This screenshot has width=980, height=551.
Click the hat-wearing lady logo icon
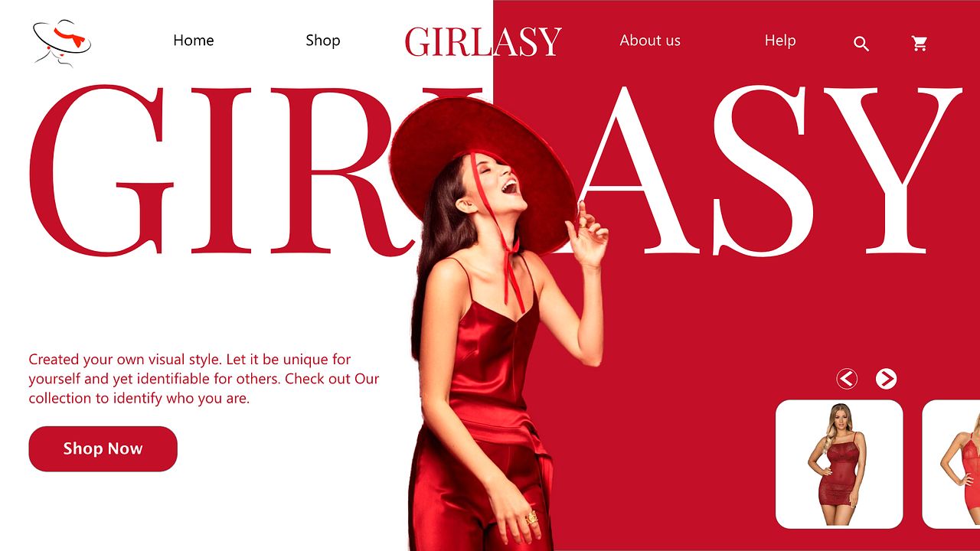click(x=61, y=41)
